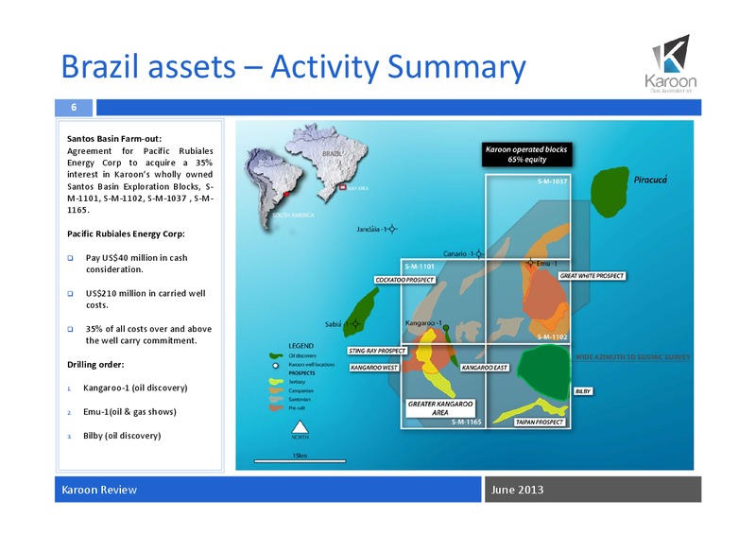Click the S-M-1102 block label
This screenshot has height=535, width=756.
pyautogui.click(x=553, y=337)
